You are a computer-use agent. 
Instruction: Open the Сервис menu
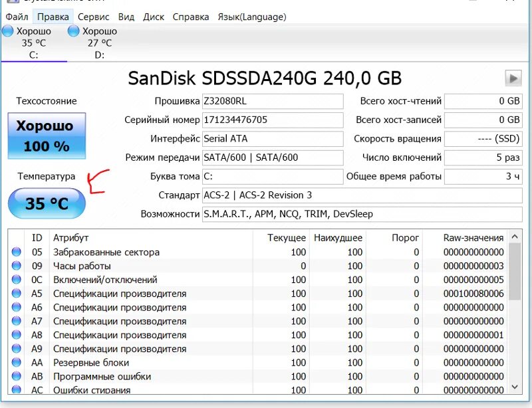click(93, 17)
